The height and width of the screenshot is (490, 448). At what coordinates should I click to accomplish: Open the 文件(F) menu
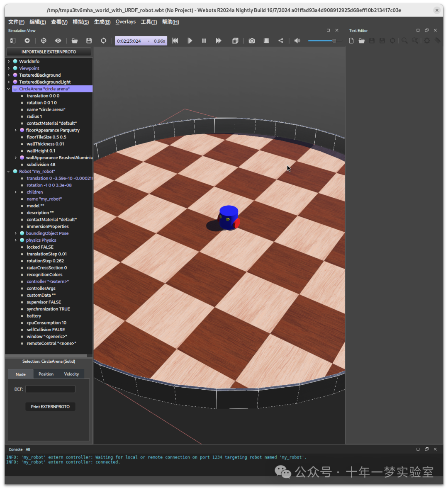[16, 22]
